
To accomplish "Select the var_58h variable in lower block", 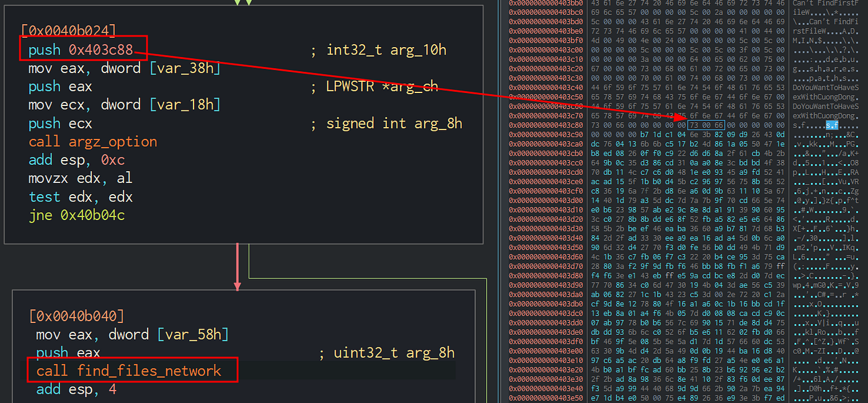I will pyautogui.click(x=193, y=335).
